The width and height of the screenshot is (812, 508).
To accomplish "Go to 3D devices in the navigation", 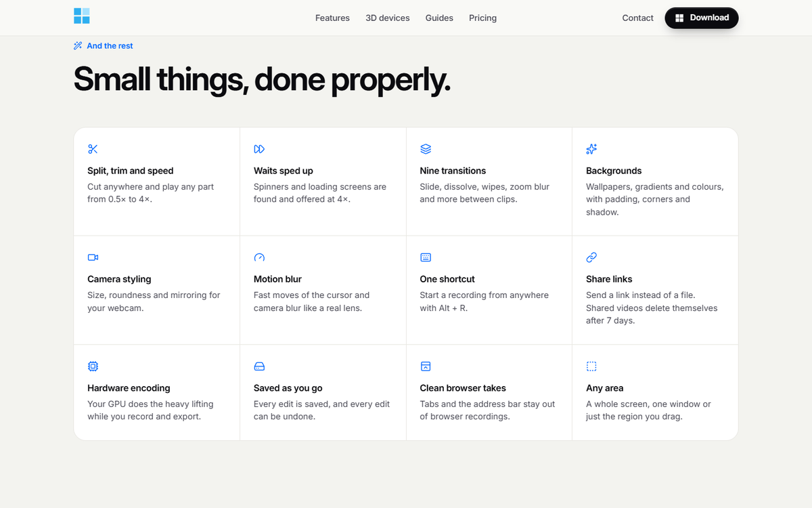I will 388,18.
